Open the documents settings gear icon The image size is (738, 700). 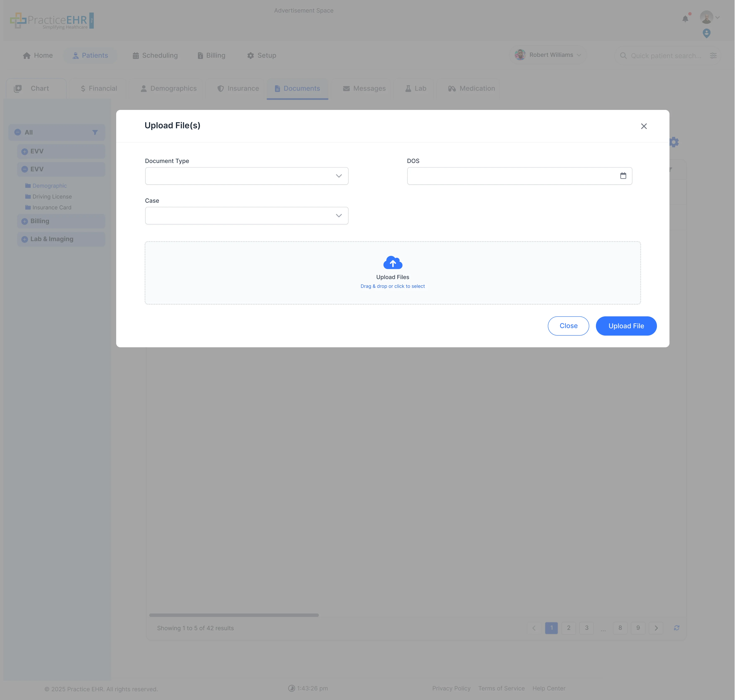pyautogui.click(x=674, y=142)
